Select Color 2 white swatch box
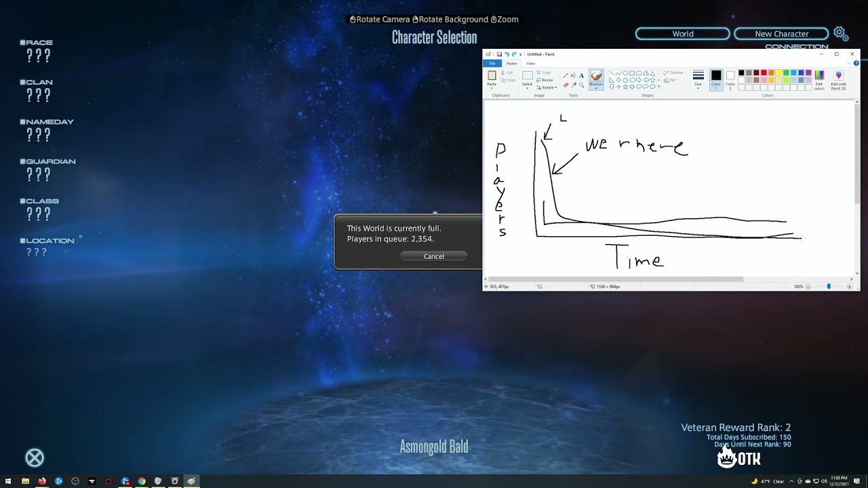868x488 pixels. [730, 81]
